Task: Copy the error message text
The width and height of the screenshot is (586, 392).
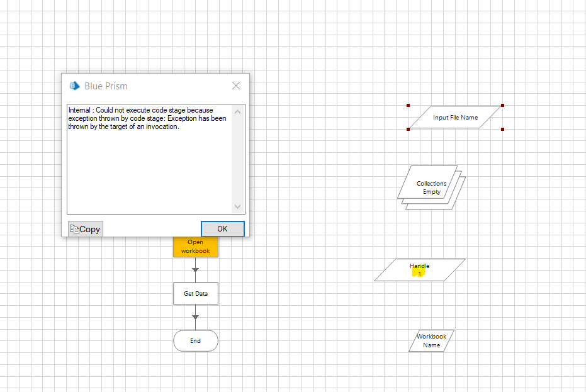Action: (x=85, y=229)
